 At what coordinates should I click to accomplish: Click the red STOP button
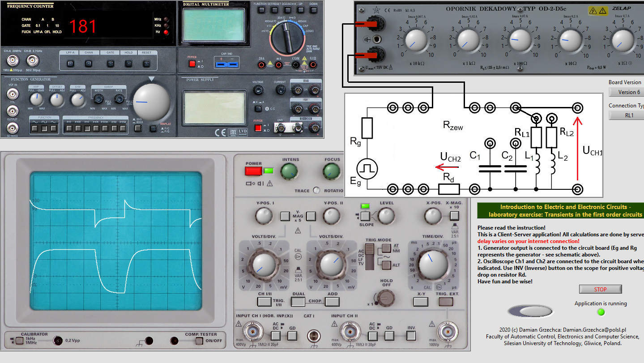point(600,289)
